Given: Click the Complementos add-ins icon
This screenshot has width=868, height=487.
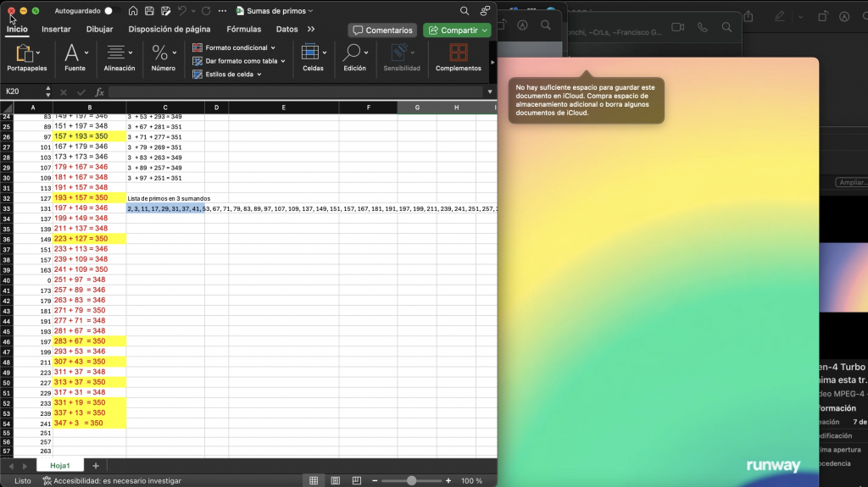Looking at the screenshot, I should click(x=458, y=58).
